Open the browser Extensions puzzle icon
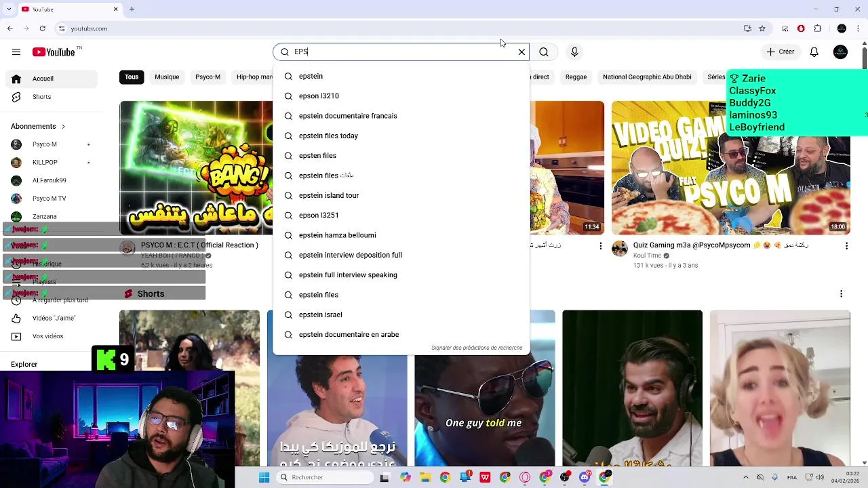 pos(818,28)
